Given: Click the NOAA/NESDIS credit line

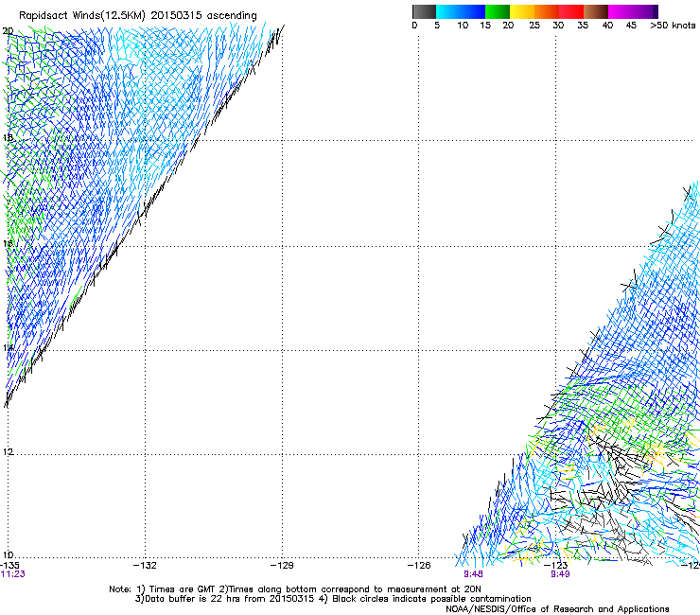Looking at the screenshot, I should click(x=557, y=609).
